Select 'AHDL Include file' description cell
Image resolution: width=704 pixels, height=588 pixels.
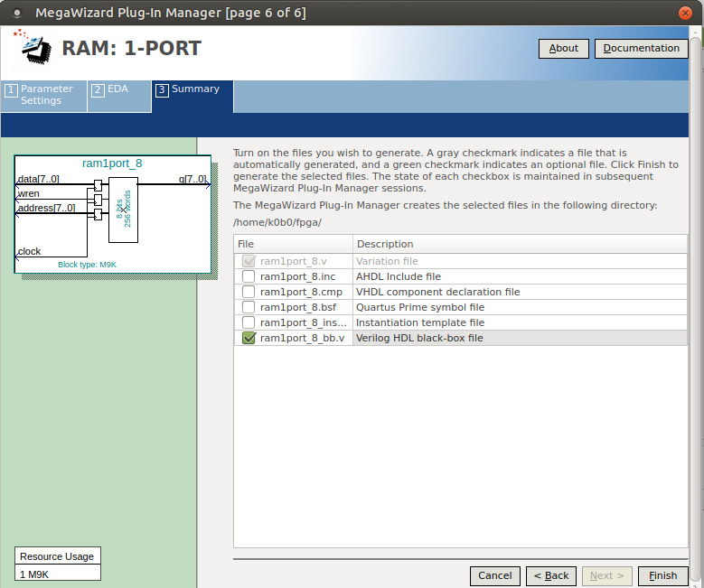coord(520,276)
